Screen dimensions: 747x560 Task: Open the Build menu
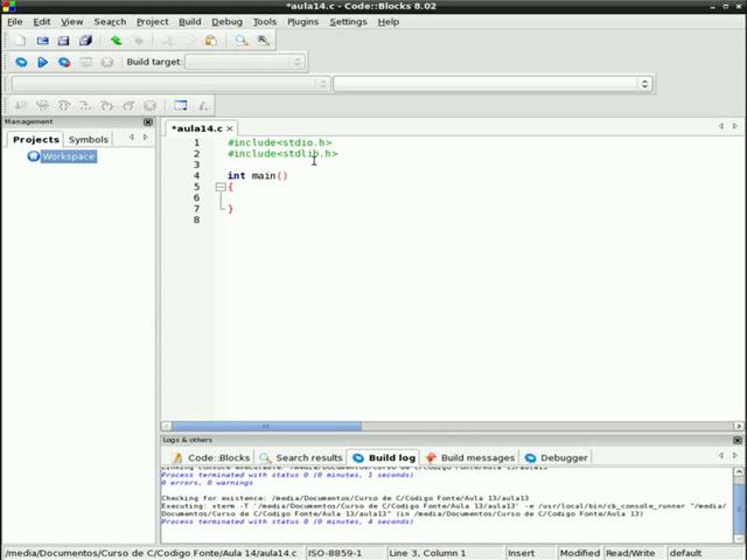tap(190, 22)
